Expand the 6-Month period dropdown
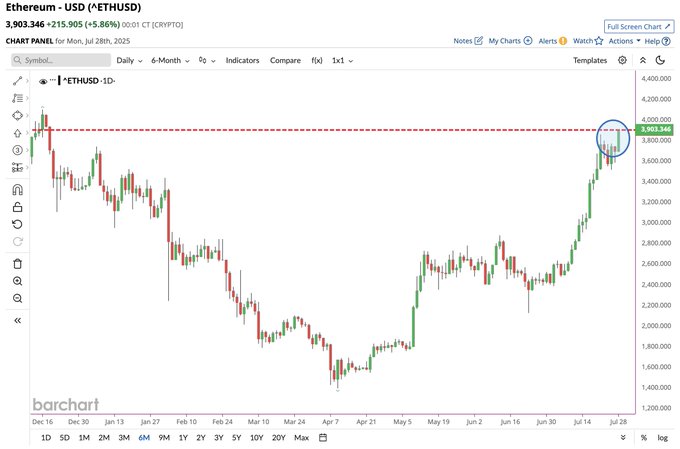 tap(170, 60)
